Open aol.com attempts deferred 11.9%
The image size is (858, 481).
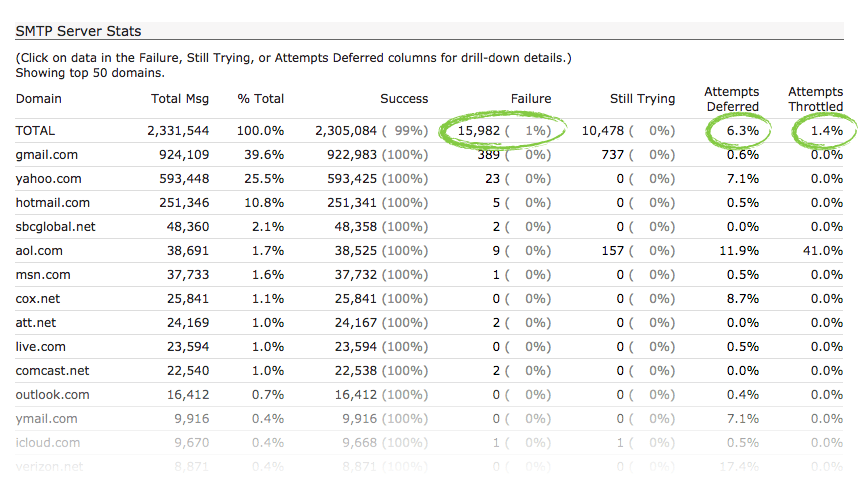tap(737, 251)
